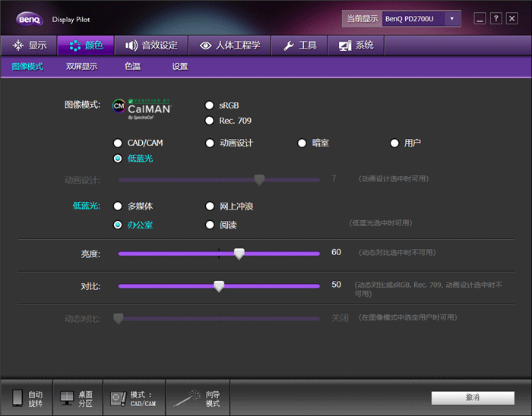The height and width of the screenshot is (416, 532).
Task: Launch 向导模式 wizard mode
Action: [x=198, y=398]
